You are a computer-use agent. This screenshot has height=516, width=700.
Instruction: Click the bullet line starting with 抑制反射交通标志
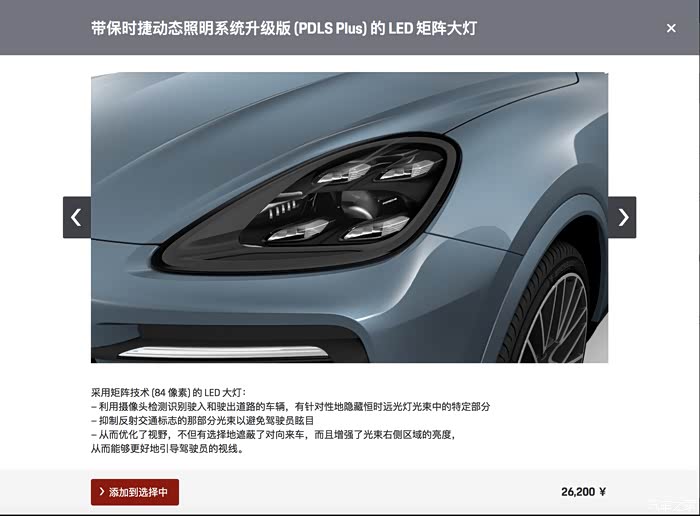(x=202, y=420)
